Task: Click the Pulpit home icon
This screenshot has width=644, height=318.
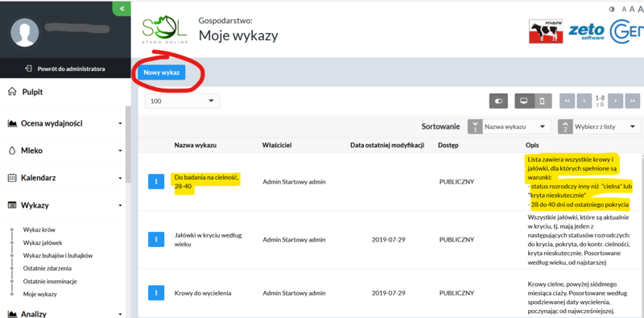Action: click(12, 92)
